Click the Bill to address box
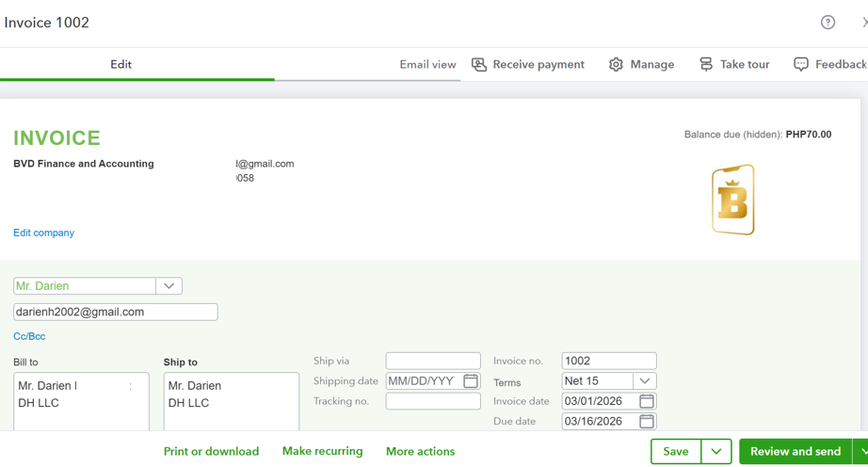 tap(81, 401)
